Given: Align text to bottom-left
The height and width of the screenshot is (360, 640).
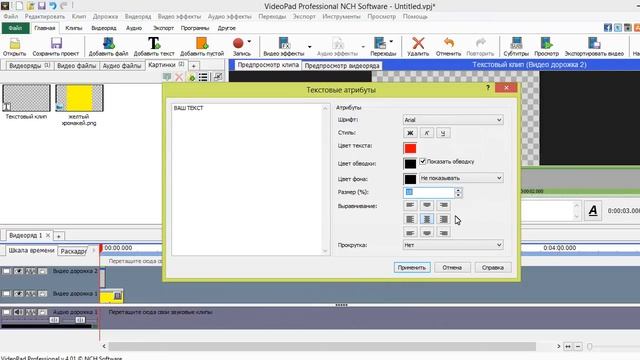Looking at the screenshot, I should [410, 233].
